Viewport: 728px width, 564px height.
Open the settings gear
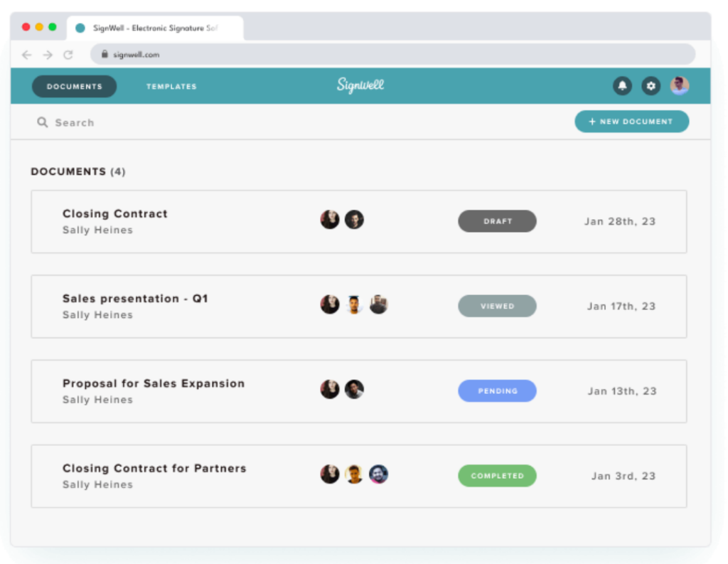pyautogui.click(x=651, y=85)
